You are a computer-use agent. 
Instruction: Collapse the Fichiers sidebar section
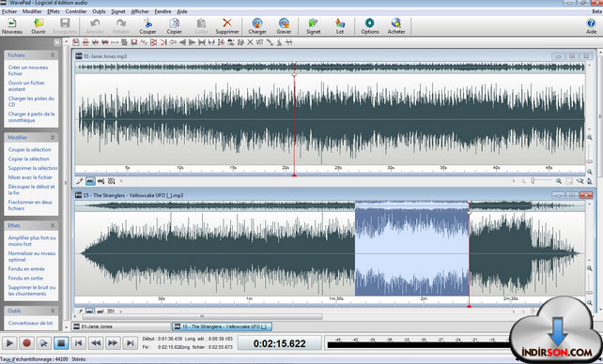(x=53, y=55)
